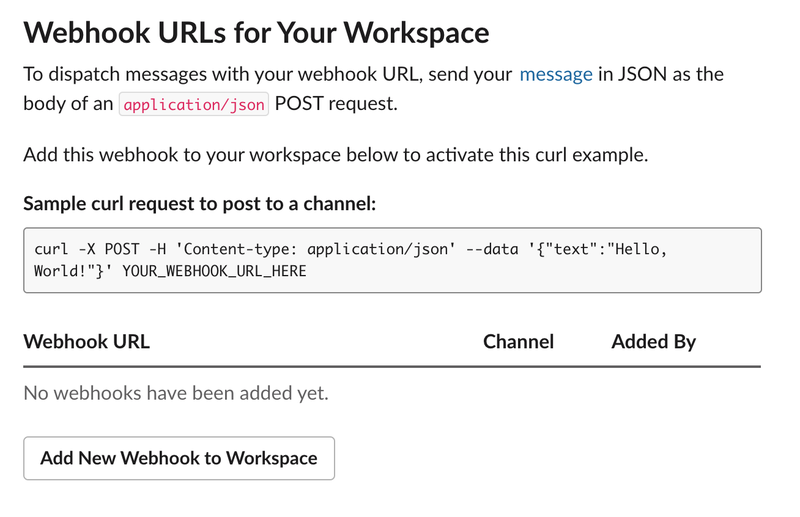
Task: Click 'No webhooks have been added yet.' text
Action: pyautogui.click(x=176, y=393)
